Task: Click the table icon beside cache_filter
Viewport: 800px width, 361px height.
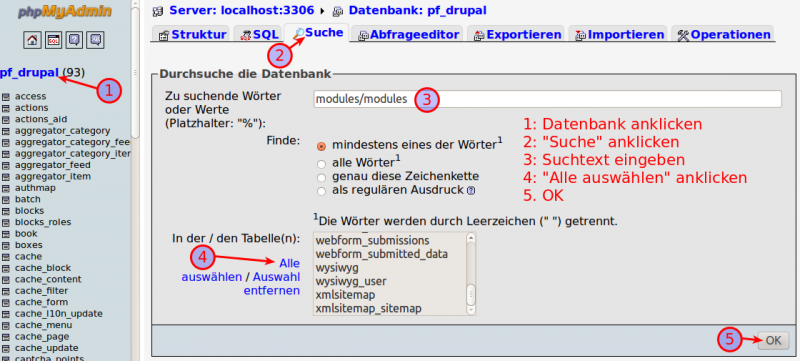Action: point(6,291)
